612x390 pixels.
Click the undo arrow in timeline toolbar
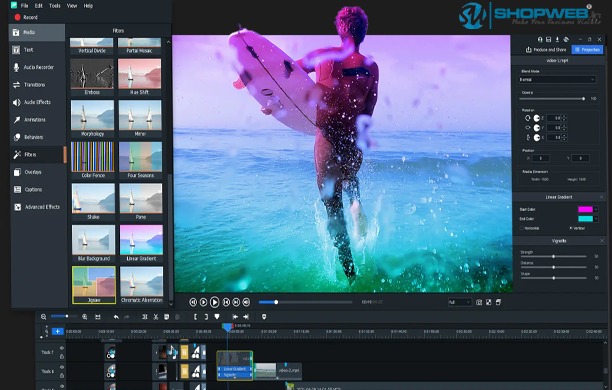pyautogui.click(x=116, y=317)
